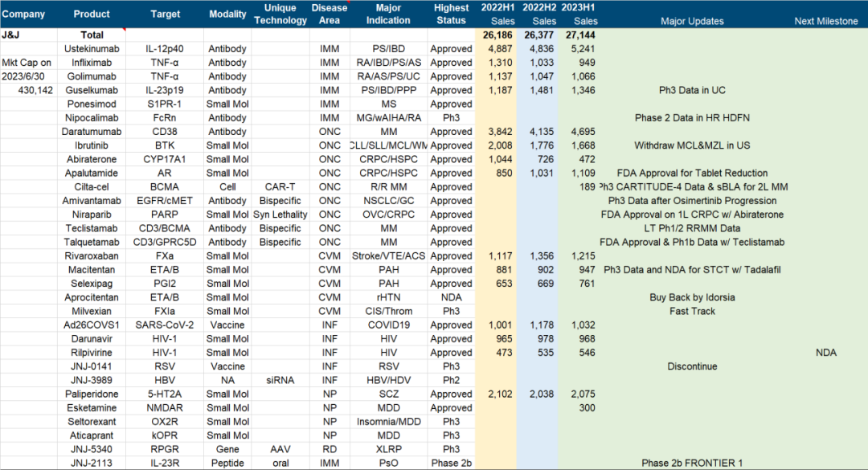This screenshot has width=868, height=470.
Task: Select the Company header cell
Action: pos(23,14)
